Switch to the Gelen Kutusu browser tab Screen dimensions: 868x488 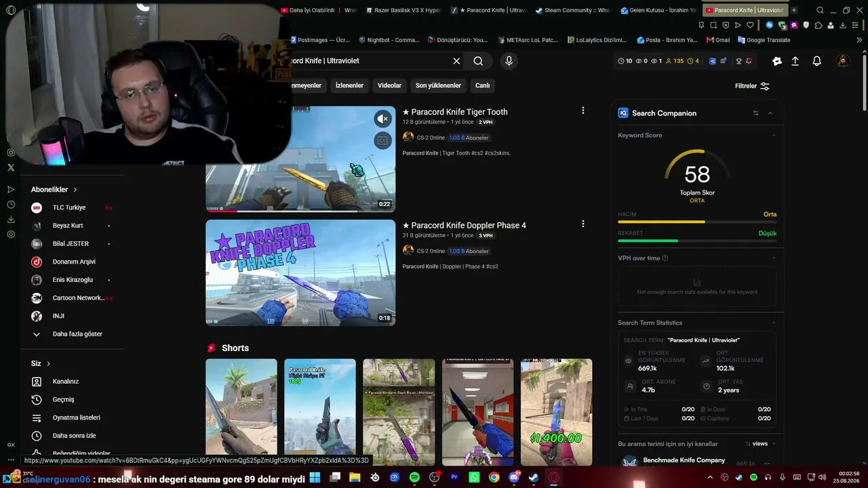pyautogui.click(x=657, y=10)
